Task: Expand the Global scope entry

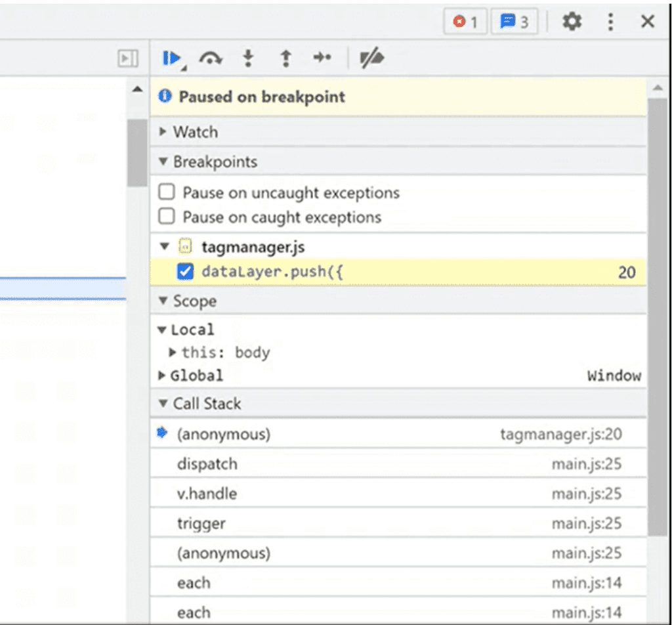Action: click(162, 375)
